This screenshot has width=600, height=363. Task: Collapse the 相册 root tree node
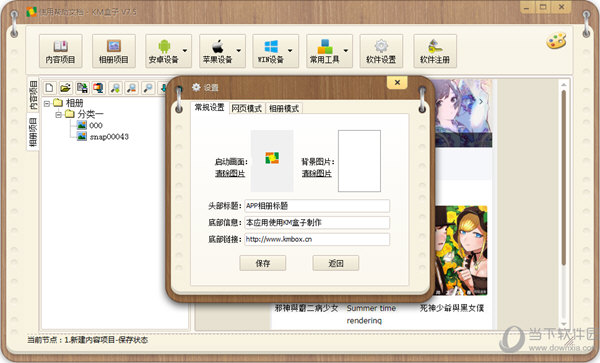pyautogui.click(x=47, y=103)
